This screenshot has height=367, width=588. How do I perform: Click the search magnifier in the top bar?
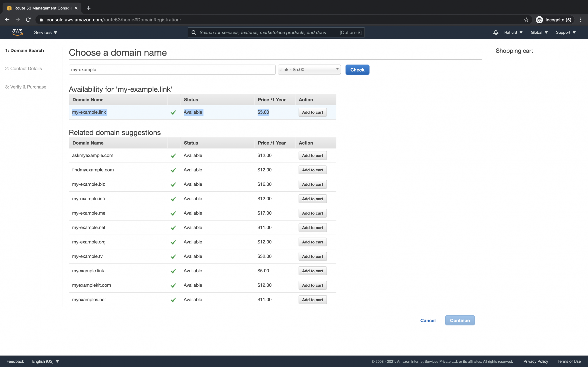(x=194, y=32)
